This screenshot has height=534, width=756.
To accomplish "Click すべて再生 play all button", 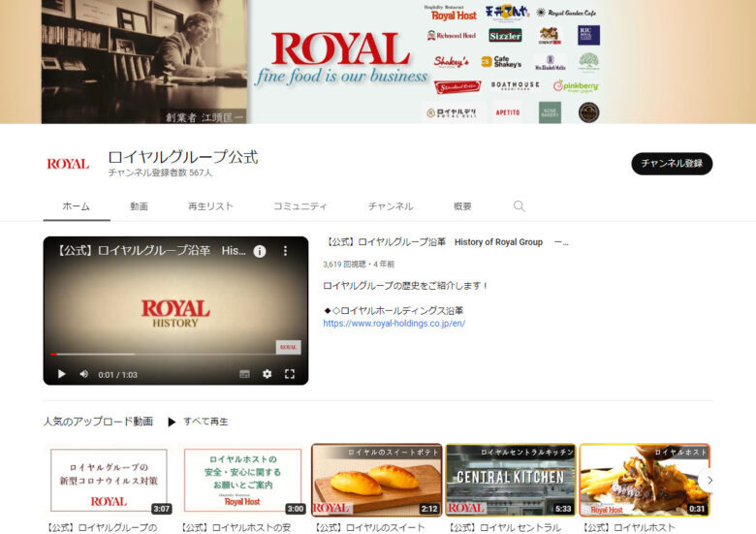I will tap(198, 422).
